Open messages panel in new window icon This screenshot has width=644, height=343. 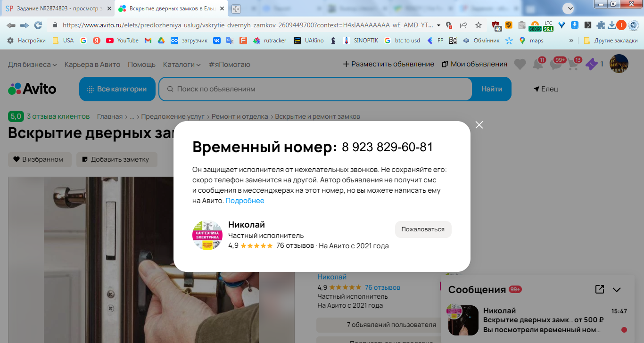click(x=600, y=289)
